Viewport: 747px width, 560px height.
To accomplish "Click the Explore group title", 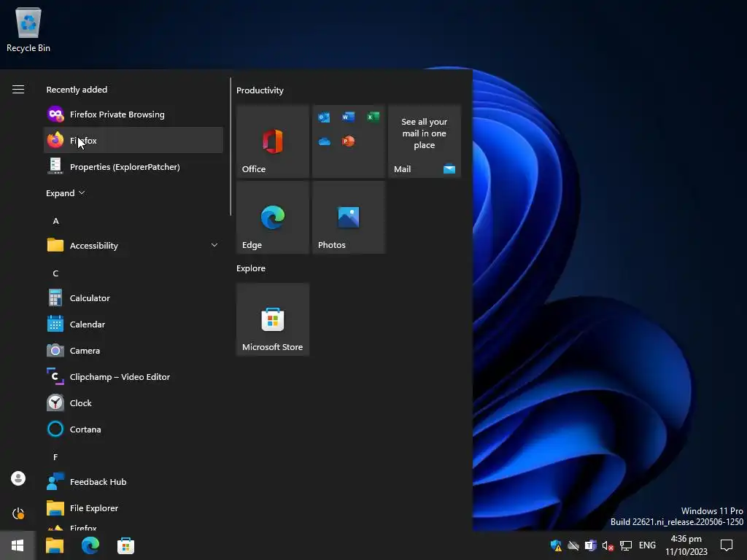I will coord(251,268).
